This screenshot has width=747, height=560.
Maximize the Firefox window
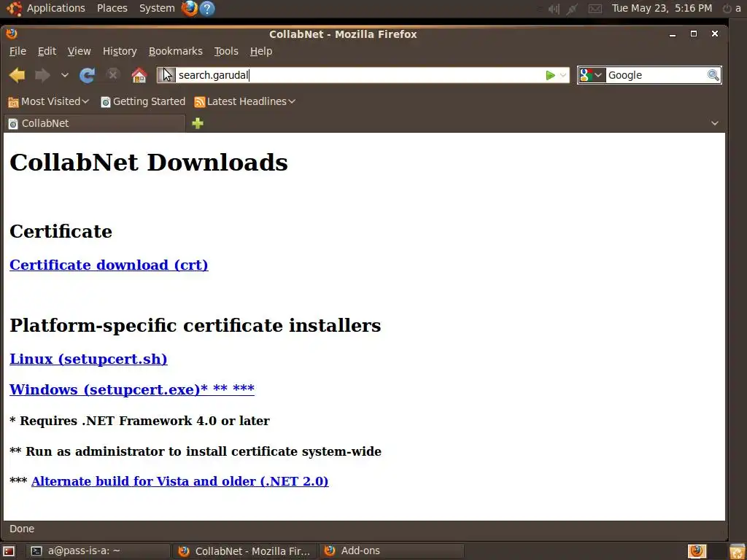694,34
